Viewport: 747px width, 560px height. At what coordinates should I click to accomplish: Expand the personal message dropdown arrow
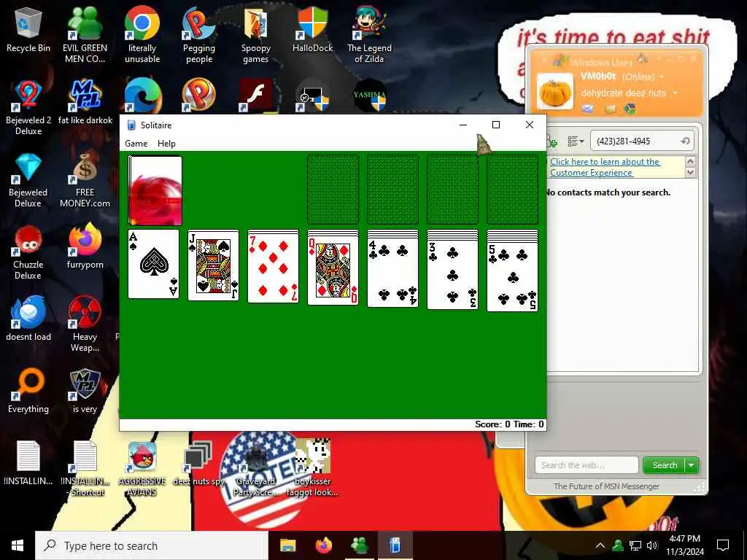tap(675, 93)
